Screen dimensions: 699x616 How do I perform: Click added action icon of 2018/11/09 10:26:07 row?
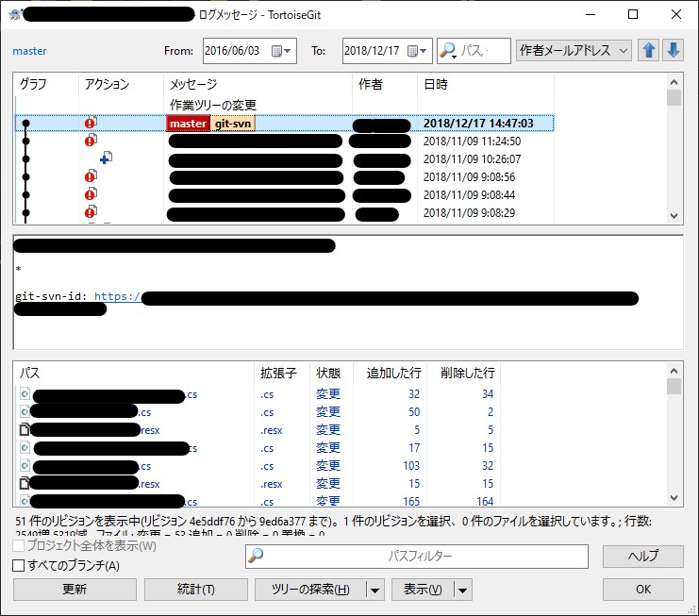click(106, 158)
